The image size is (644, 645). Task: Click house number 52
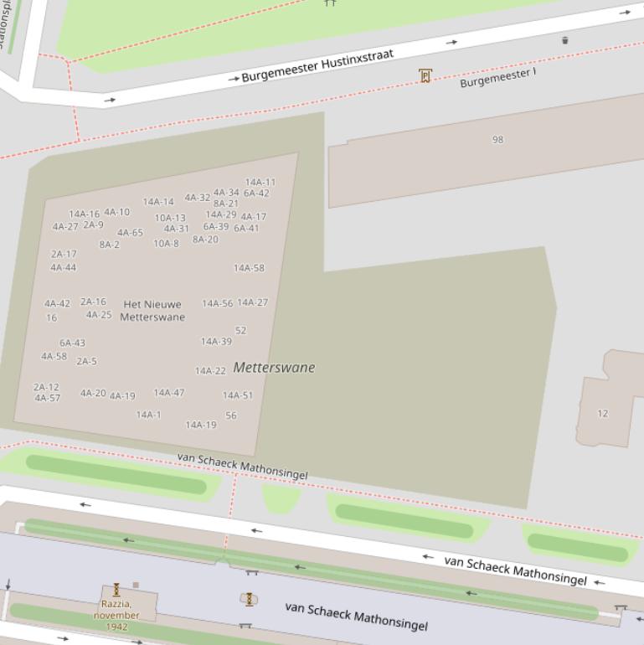(x=241, y=331)
